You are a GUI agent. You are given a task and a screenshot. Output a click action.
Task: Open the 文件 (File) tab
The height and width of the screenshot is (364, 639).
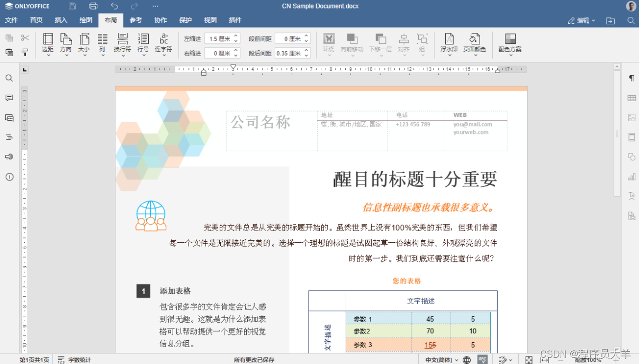click(x=11, y=20)
